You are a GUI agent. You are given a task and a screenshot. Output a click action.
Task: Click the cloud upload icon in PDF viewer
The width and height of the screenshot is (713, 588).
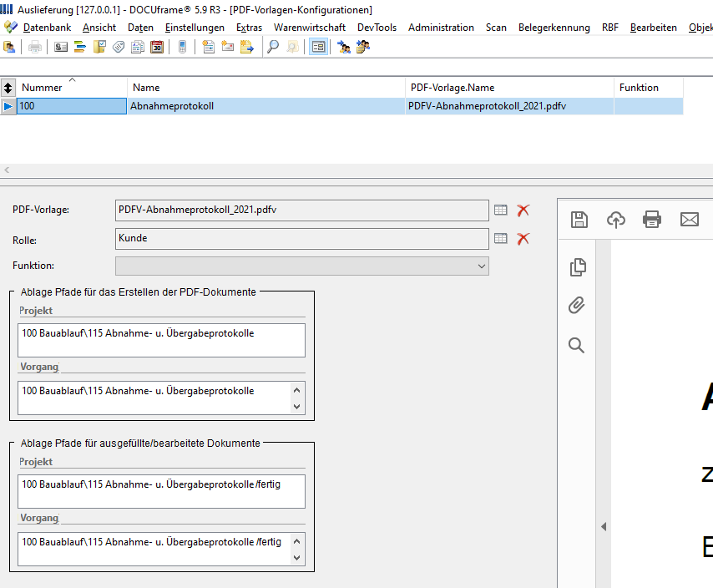[x=615, y=220]
